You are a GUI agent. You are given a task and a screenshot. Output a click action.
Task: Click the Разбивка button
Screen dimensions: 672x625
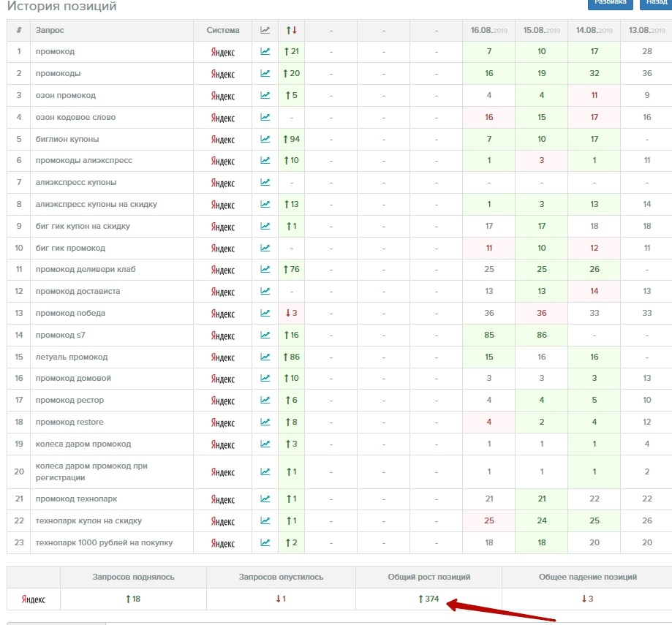[611, 4]
